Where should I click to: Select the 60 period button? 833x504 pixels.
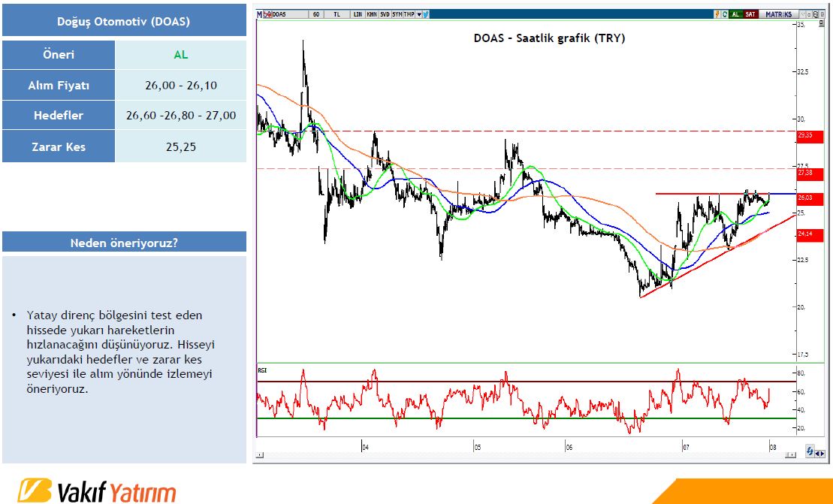pyautogui.click(x=316, y=14)
